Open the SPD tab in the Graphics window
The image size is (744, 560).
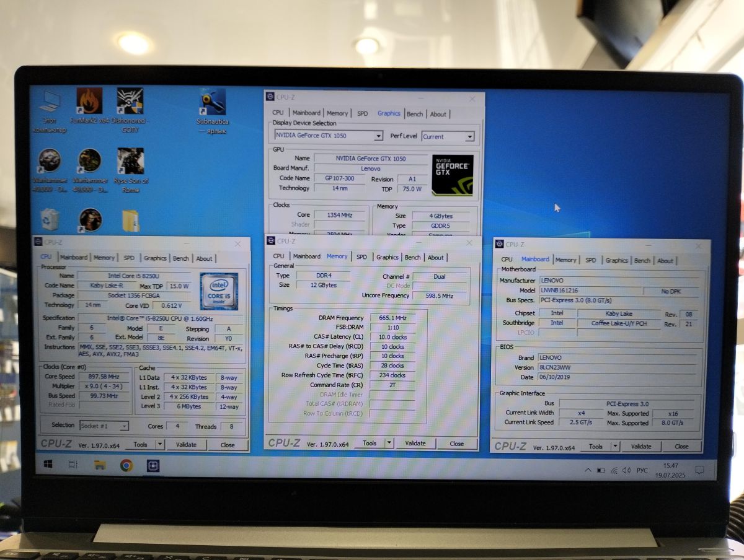tap(362, 113)
